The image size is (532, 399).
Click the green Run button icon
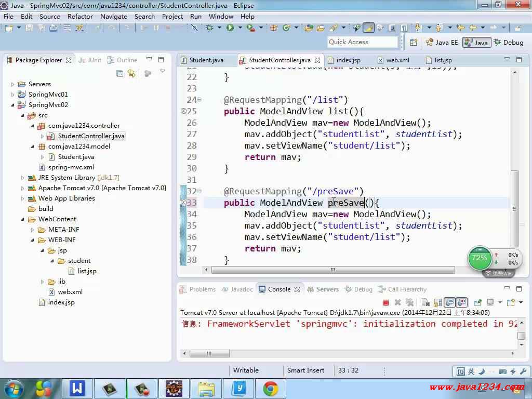(230, 28)
